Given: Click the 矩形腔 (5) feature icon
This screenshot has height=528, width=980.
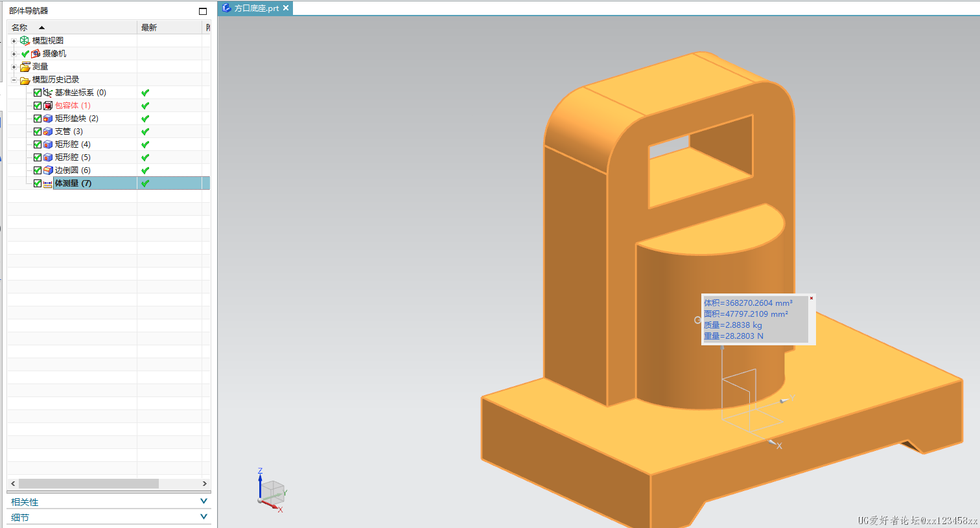Looking at the screenshot, I should coord(48,157).
